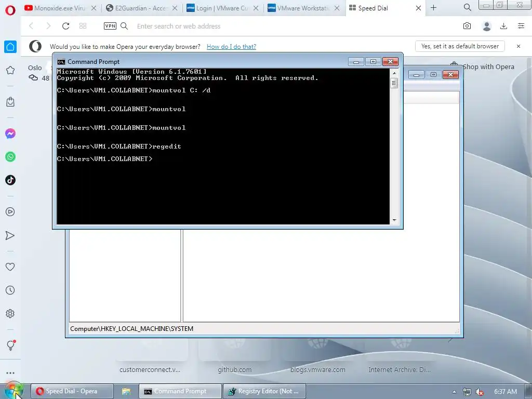Search tabs with the magnifier icon

point(467,7)
